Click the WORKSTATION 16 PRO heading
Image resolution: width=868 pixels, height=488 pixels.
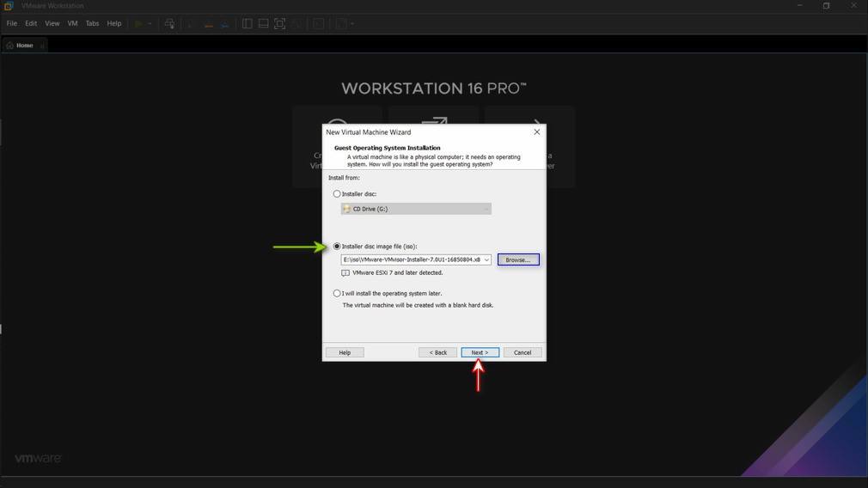click(433, 88)
